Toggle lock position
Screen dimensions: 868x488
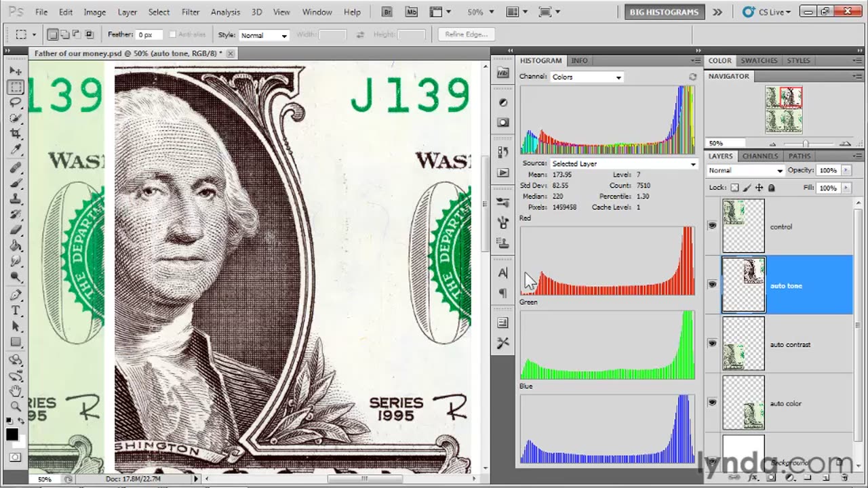[x=759, y=188]
